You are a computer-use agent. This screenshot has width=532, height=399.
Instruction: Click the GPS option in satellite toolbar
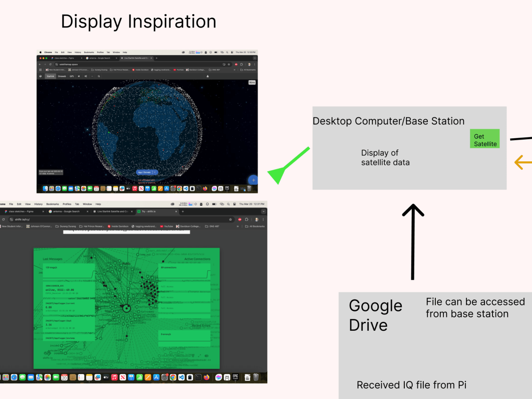click(72, 76)
